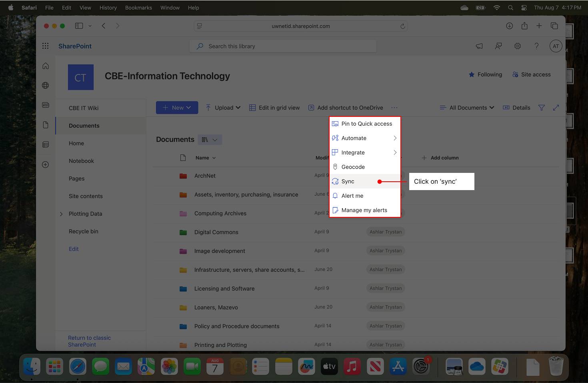The width and height of the screenshot is (588, 383).
Task: Open the filter funnel icon
Action: coord(541,107)
